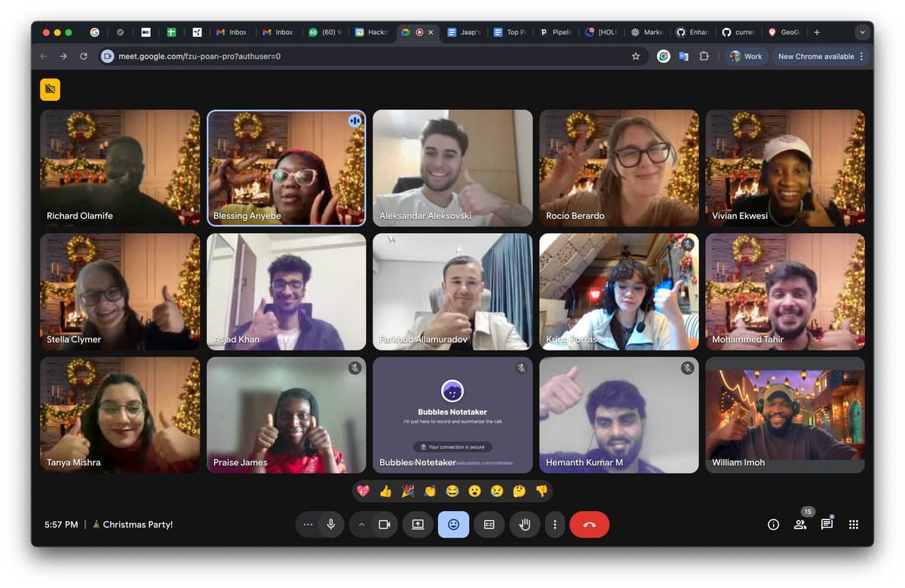Send the thumbs down reaction

pyautogui.click(x=541, y=492)
